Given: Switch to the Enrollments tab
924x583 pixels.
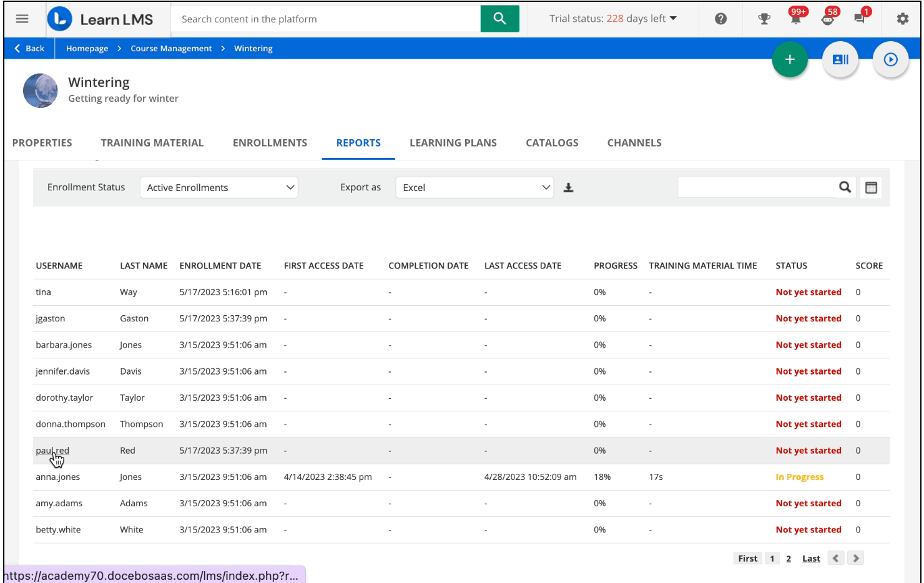Looking at the screenshot, I should [270, 143].
